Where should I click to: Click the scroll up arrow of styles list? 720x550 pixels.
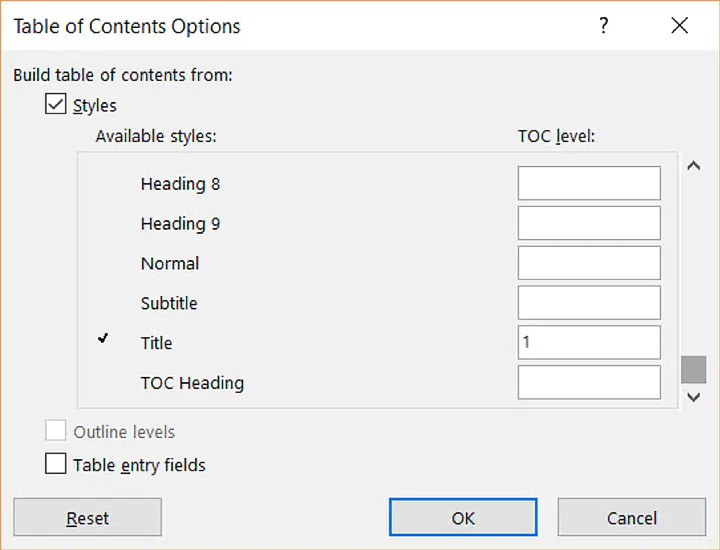tap(693, 166)
